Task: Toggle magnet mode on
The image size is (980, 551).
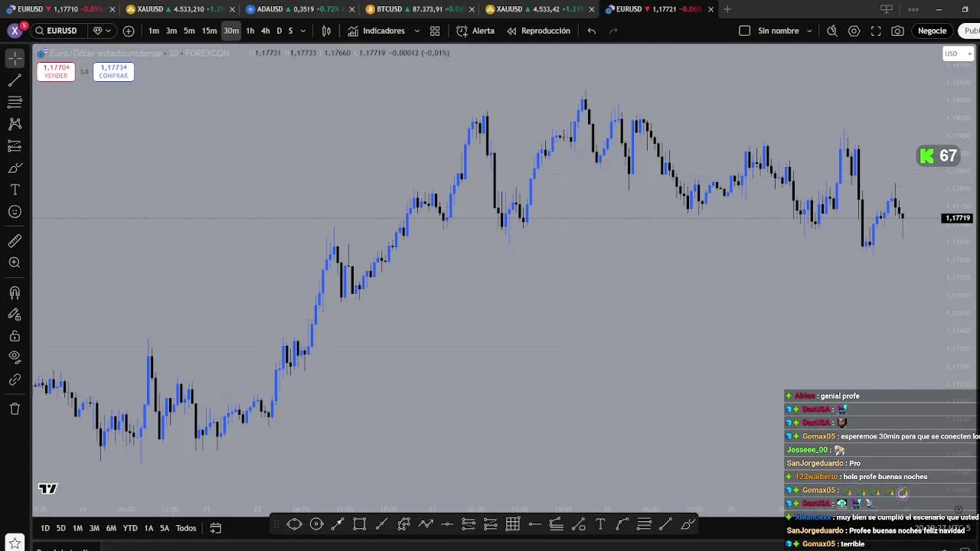Action: [15, 292]
